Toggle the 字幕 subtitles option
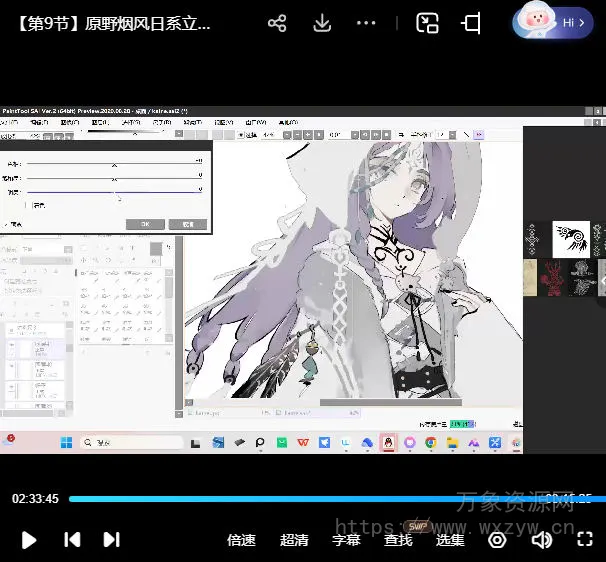 click(x=346, y=540)
